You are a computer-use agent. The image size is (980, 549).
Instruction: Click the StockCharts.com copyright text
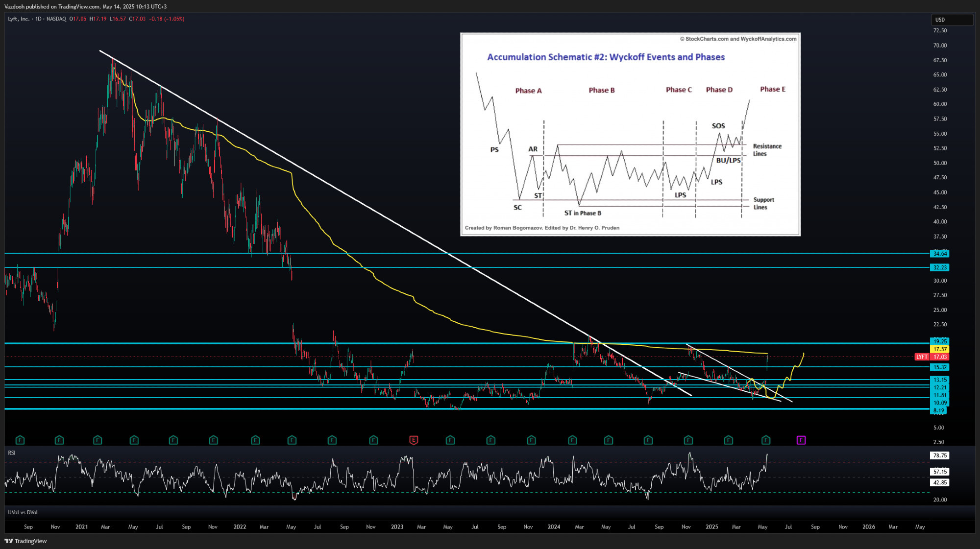738,39
